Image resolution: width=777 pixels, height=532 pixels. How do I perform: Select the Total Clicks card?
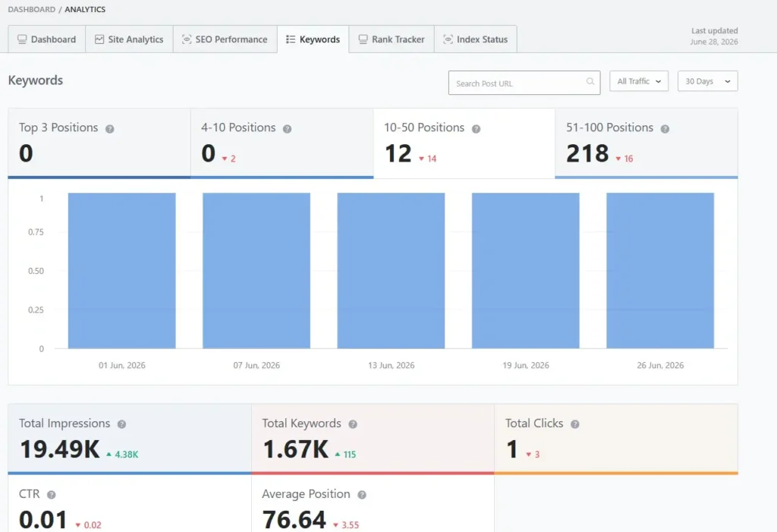(616, 439)
